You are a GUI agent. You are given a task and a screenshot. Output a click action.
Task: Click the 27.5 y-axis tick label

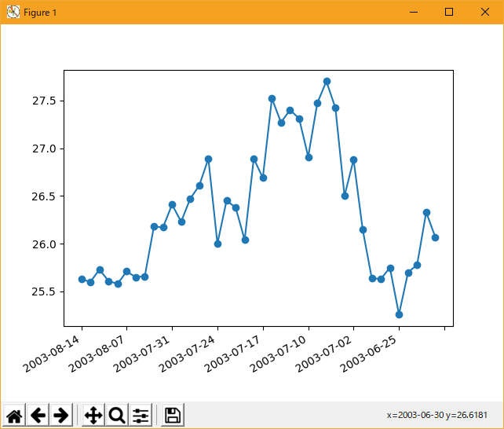pyautogui.click(x=43, y=101)
